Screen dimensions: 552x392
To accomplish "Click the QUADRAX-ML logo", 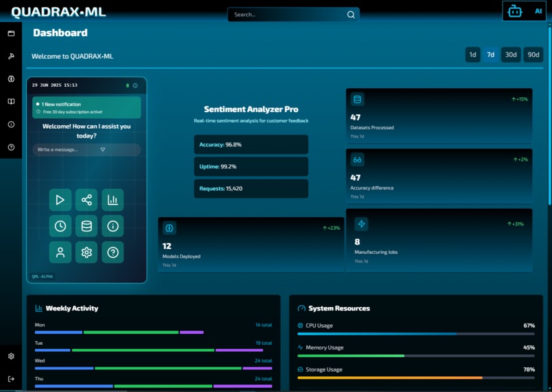I will [58, 12].
